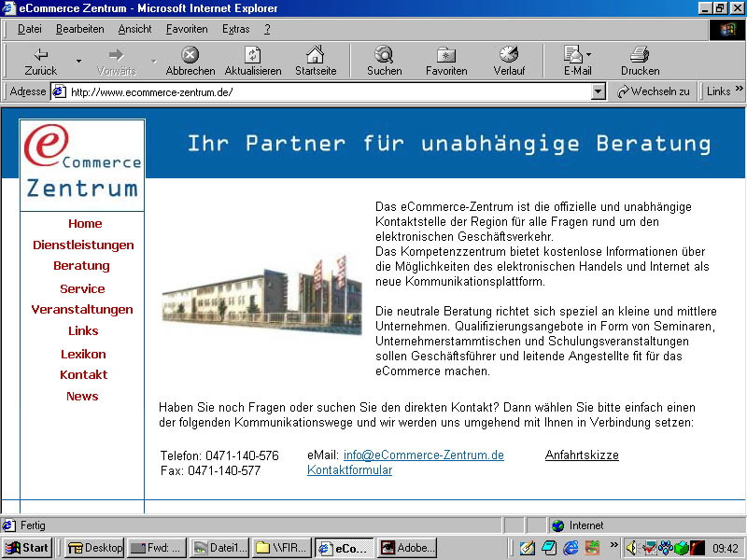Viewport: 747px width, 560px height.
Task: Open the Kontaktformular link
Action: point(349,470)
